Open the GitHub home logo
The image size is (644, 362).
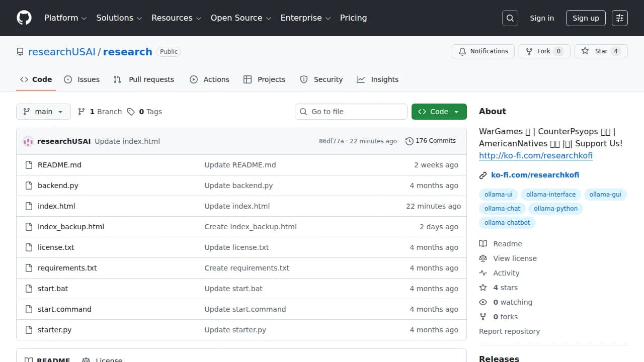24,18
